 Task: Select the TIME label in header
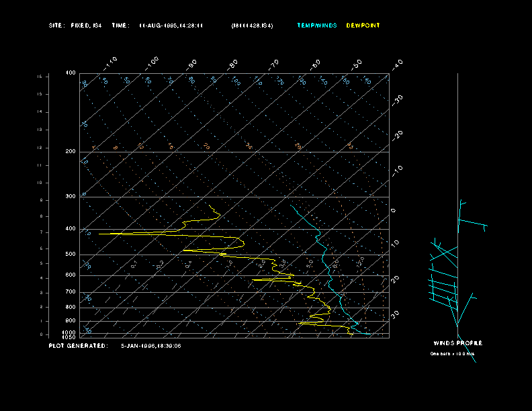point(121,26)
